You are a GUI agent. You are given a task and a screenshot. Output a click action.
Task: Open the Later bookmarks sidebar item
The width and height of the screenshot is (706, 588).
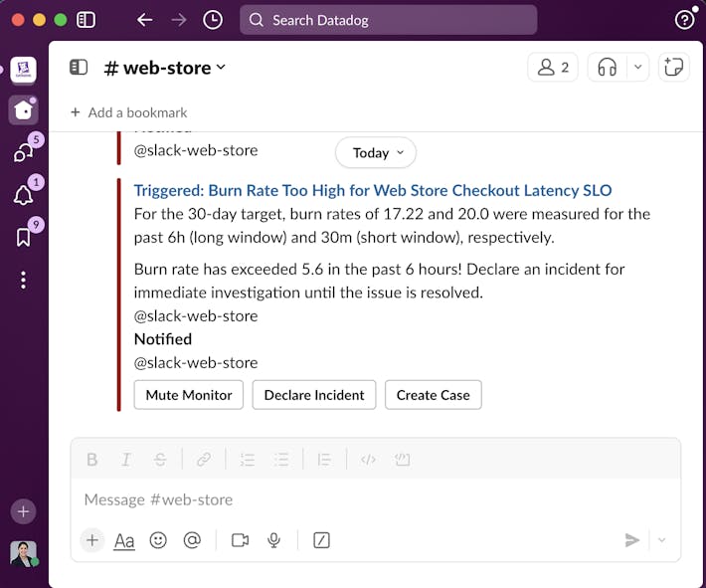23,237
